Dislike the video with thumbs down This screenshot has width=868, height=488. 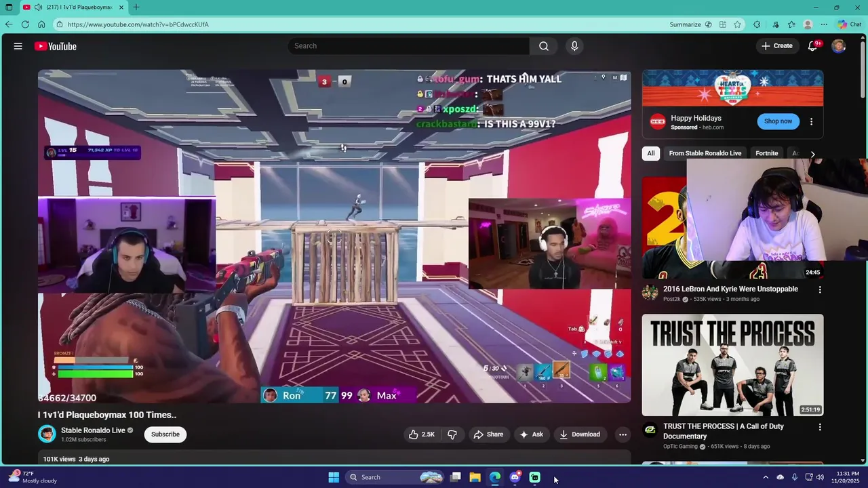pos(452,434)
